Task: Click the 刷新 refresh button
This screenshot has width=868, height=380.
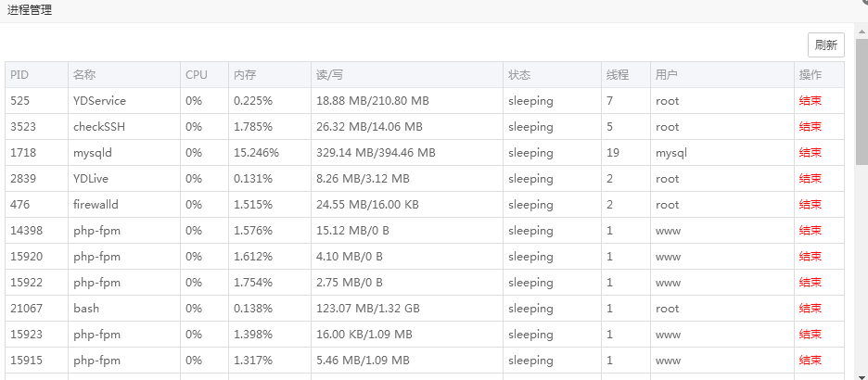Action: pos(825,44)
